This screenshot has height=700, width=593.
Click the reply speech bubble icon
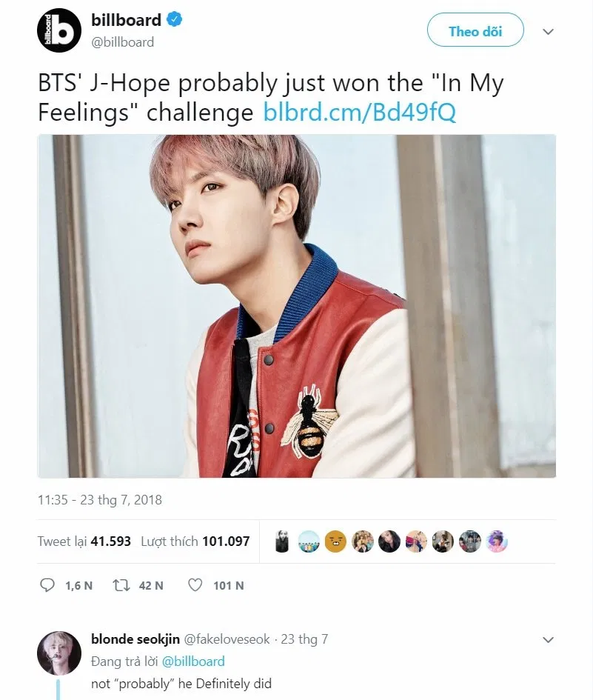[47, 585]
